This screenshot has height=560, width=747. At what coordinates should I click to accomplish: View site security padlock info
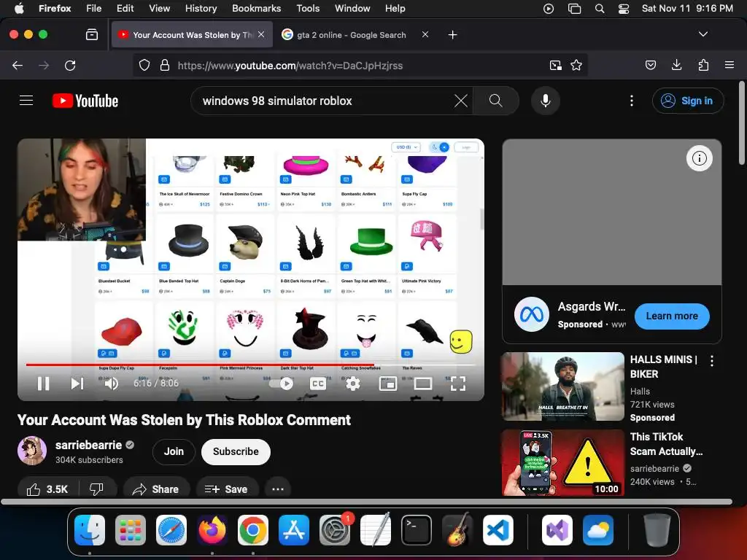(x=165, y=65)
